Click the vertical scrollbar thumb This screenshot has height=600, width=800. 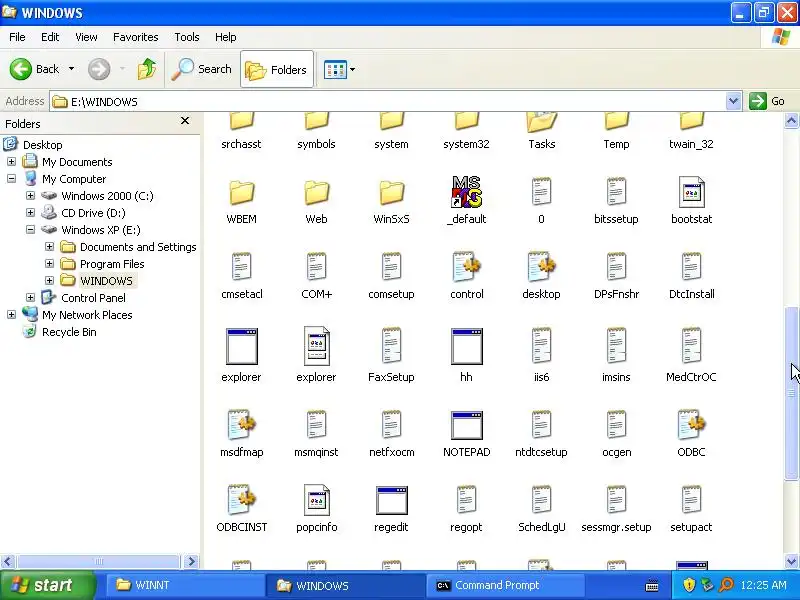[791, 393]
